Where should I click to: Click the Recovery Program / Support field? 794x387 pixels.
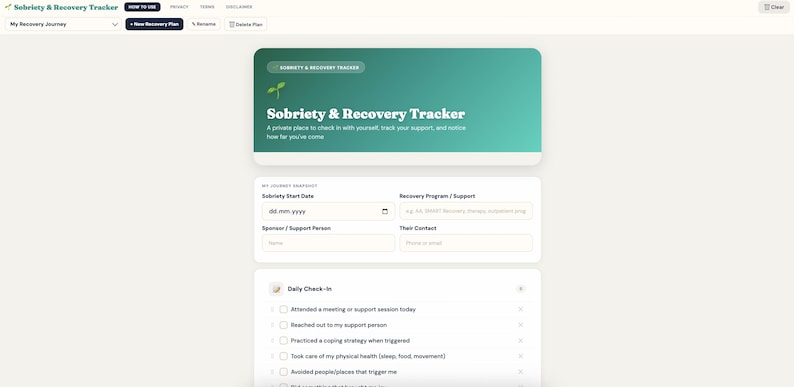(466, 211)
